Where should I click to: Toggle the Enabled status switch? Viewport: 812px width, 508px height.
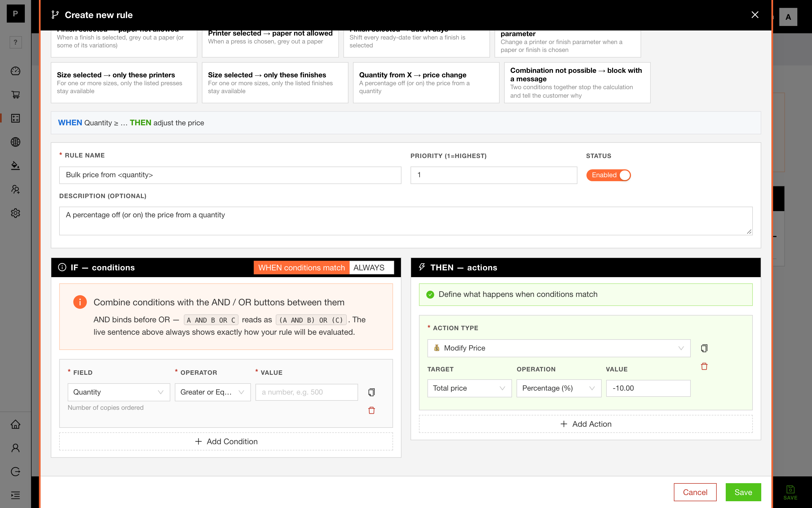pos(608,175)
